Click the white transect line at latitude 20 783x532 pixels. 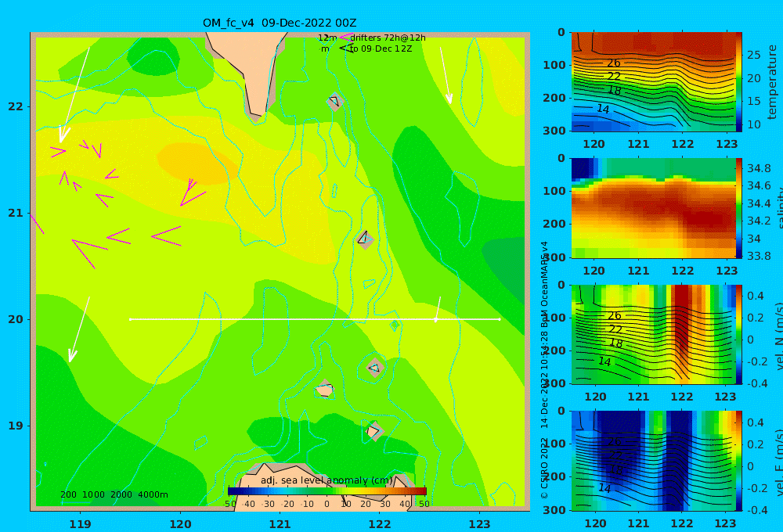click(315, 319)
